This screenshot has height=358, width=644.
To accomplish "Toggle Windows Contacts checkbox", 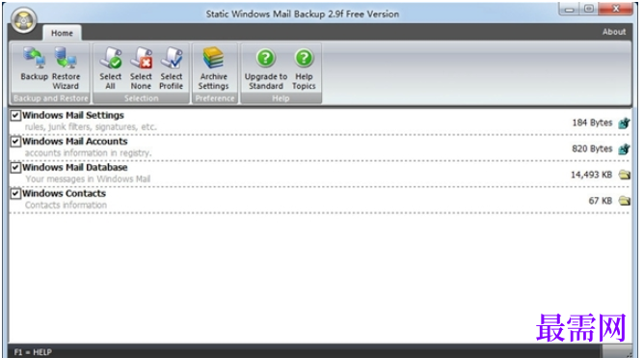I will point(15,193).
